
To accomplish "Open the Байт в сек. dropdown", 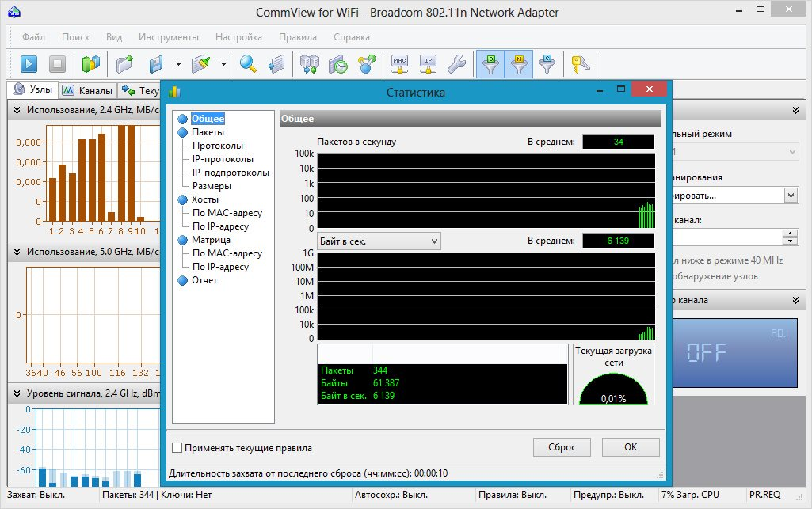I will tap(379, 240).
